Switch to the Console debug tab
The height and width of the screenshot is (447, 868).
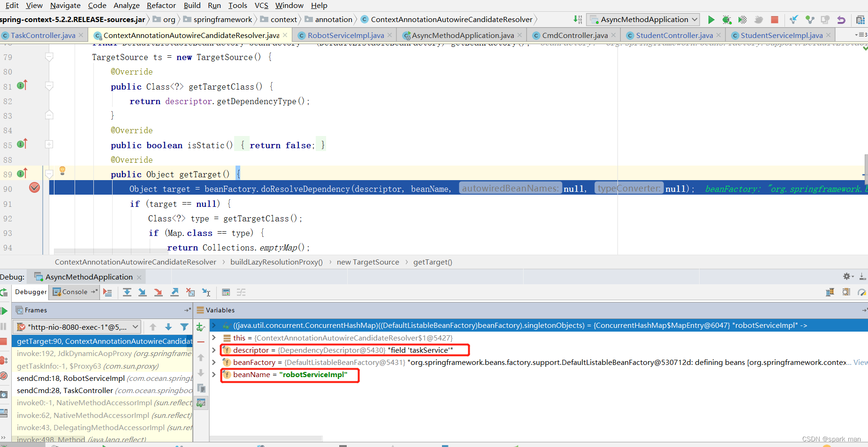75,292
